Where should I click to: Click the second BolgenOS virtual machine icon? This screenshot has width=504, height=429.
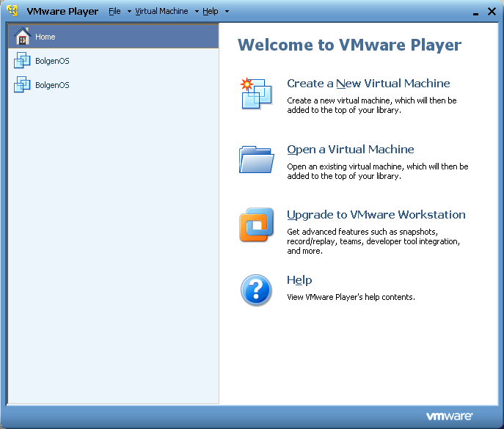(22, 84)
